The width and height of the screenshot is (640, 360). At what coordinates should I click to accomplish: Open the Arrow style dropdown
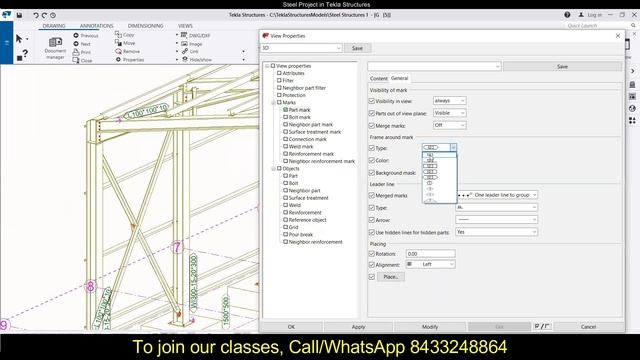tap(496, 220)
